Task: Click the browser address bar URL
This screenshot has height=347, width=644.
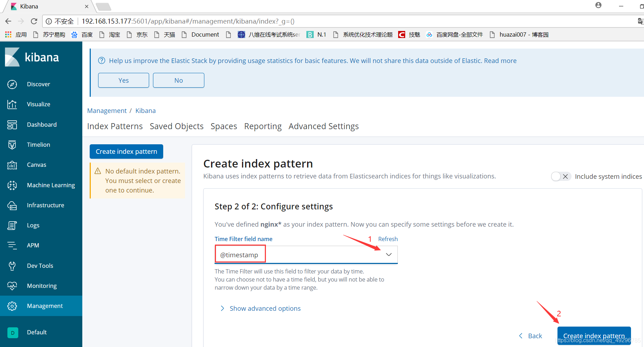Action: [x=188, y=21]
